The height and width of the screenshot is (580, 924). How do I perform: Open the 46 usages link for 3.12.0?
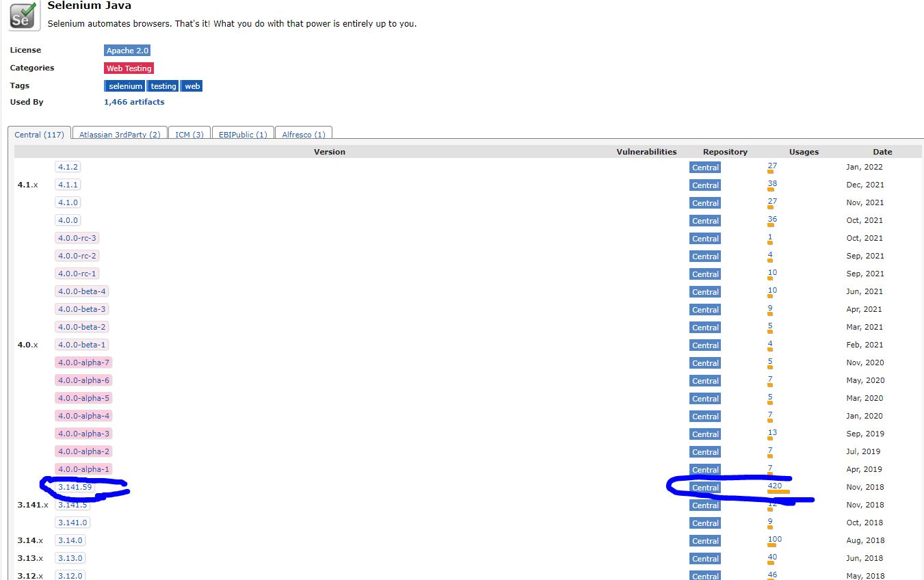pos(772,575)
